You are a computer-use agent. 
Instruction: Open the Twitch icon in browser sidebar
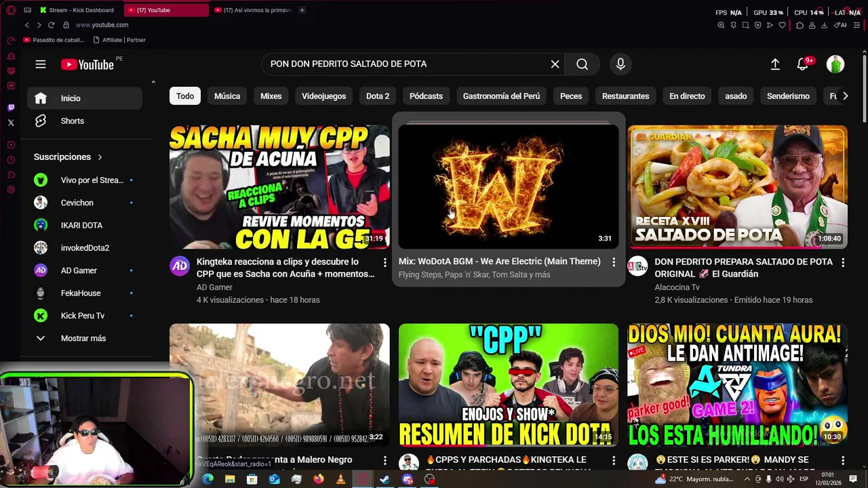(x=11, y=108)
